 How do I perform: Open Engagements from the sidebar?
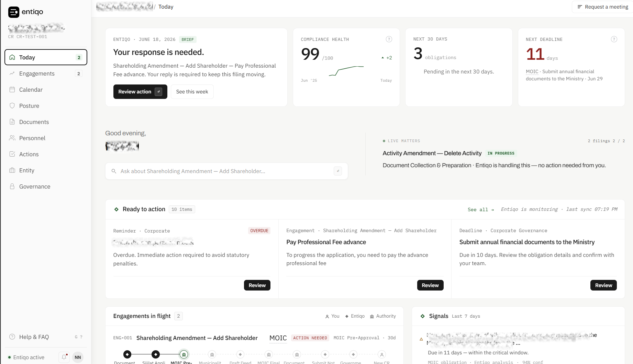46,73
